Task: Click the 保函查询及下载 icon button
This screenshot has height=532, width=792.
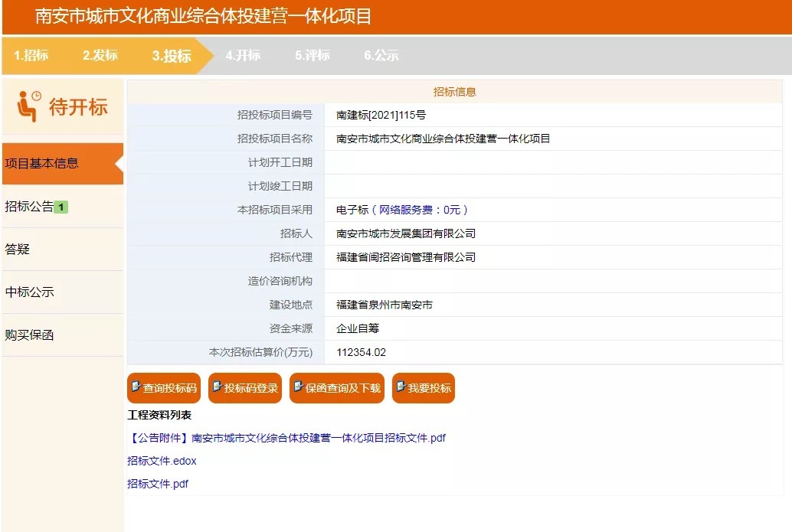Action: click(x=336, y=387)
